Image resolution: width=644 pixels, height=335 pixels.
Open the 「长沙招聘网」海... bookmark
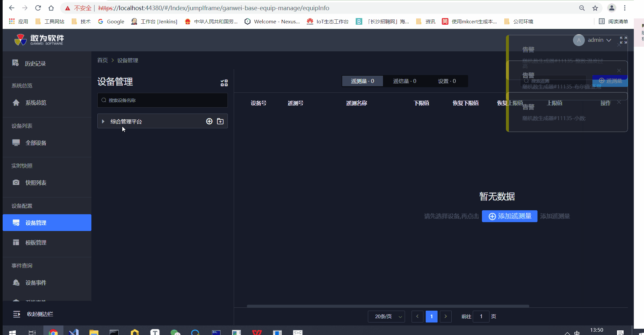pos(383,21)
